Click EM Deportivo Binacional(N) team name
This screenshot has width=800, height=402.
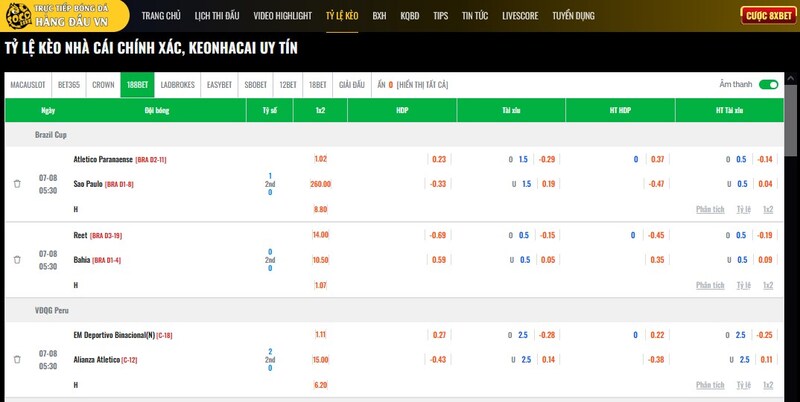click(x=114, y=335)
